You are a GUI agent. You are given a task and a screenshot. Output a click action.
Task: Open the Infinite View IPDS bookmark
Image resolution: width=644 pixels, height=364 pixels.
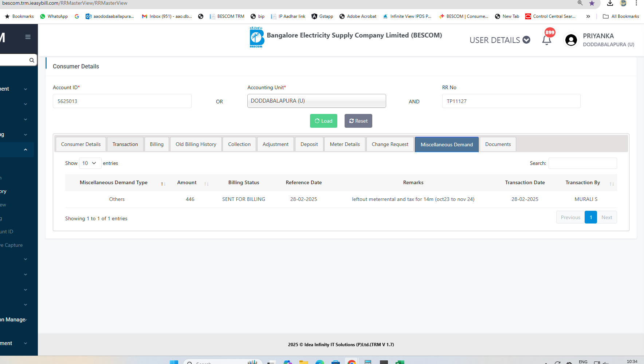[x=407, y=16]
